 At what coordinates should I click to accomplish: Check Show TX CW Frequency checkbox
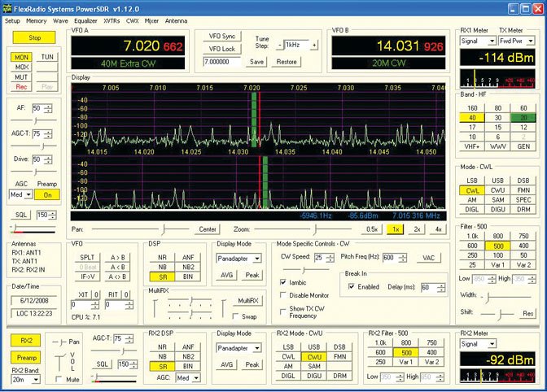click(283, 311)
